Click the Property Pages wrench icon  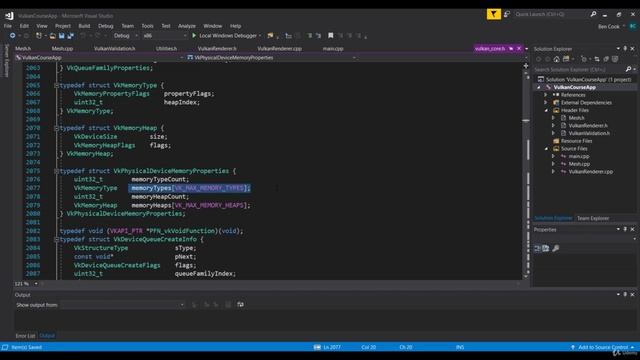point(556,248)
